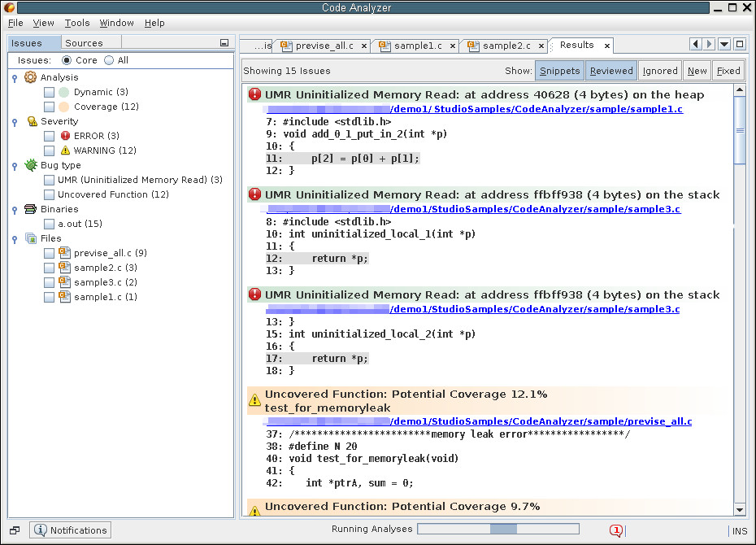The height and width of the screenshot is (545, 756).
Task: Open the tab list dropdown arrow
Action: point(724,44)
